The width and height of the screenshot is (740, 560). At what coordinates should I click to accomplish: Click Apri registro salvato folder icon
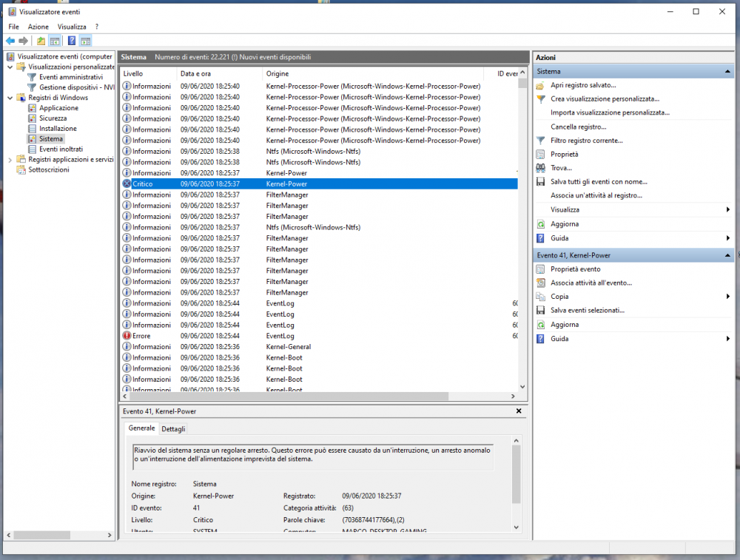[541, 85]
